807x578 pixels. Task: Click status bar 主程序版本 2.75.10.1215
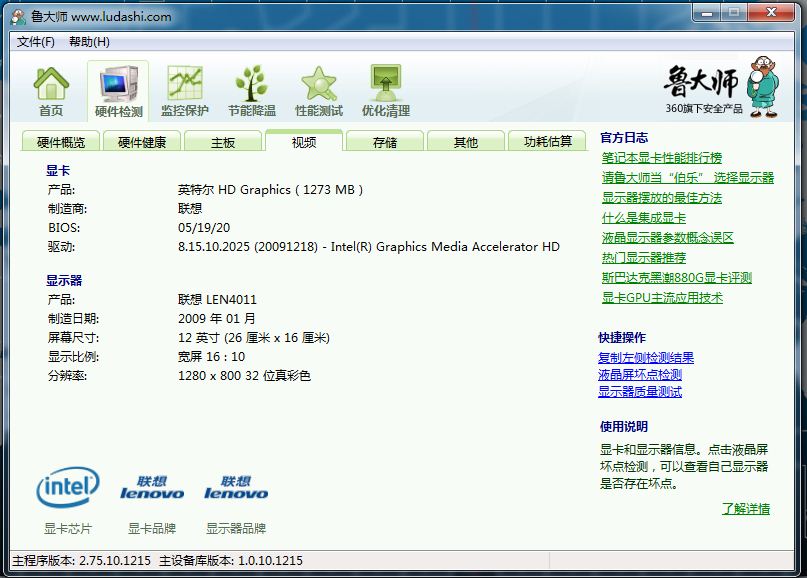(81, 561)
